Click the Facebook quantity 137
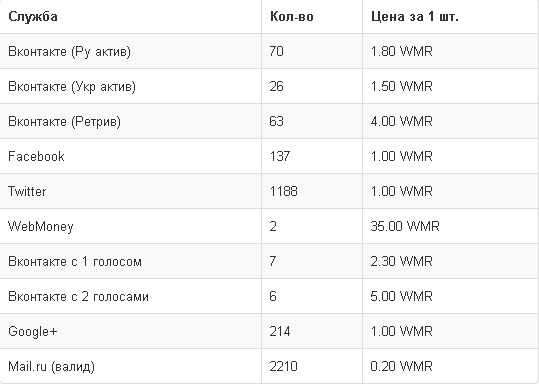 tap(280, 156)
